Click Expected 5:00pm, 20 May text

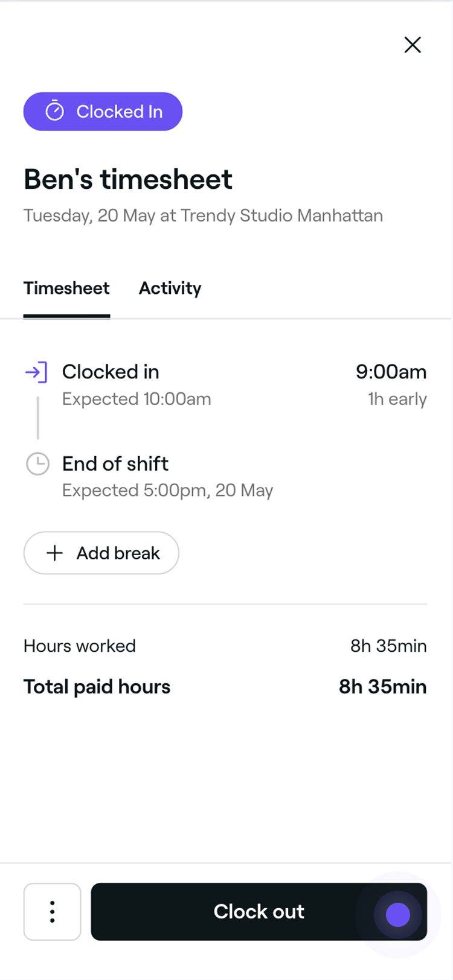point(167,490)
